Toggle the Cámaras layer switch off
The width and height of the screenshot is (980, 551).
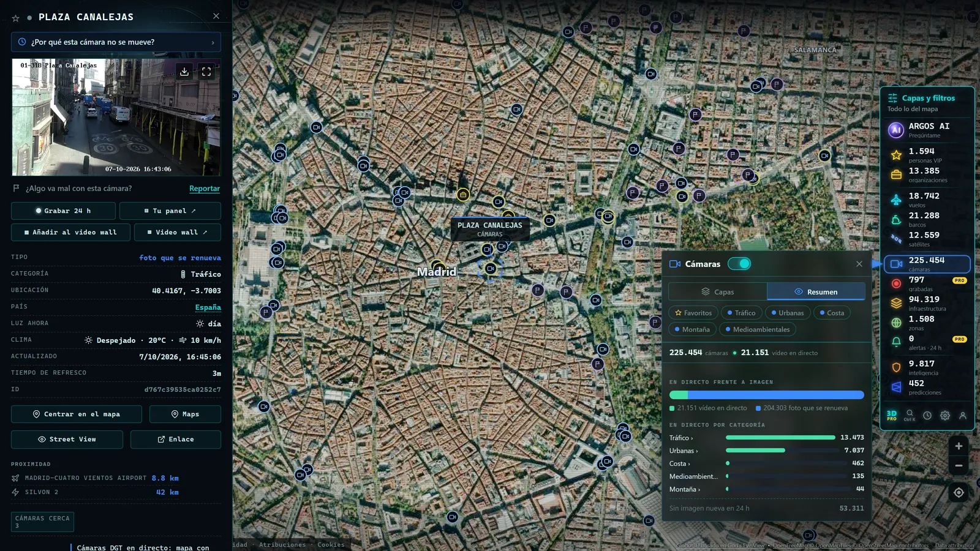pyautogui.click(x=739, y=264)
